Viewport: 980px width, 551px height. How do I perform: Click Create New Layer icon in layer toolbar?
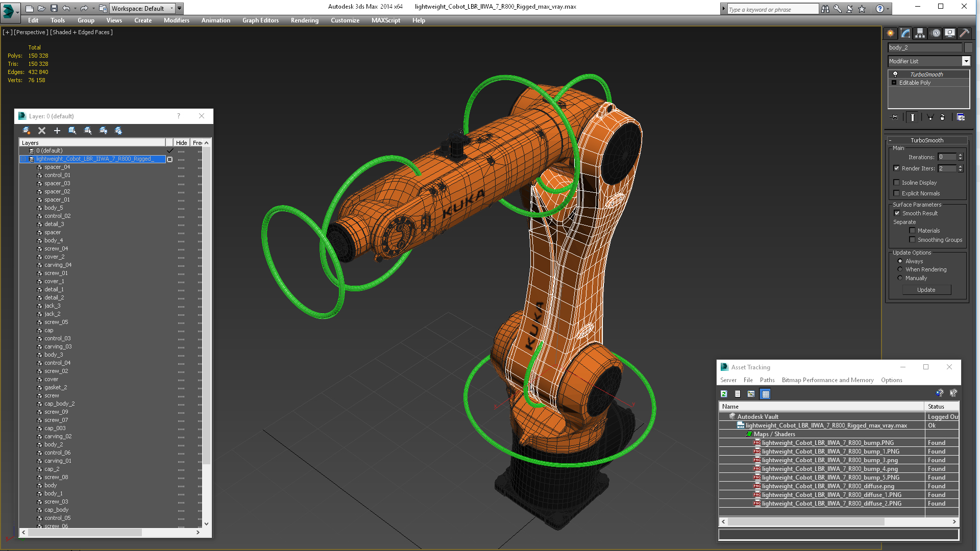pyautogui.click(x=27, y=131)
